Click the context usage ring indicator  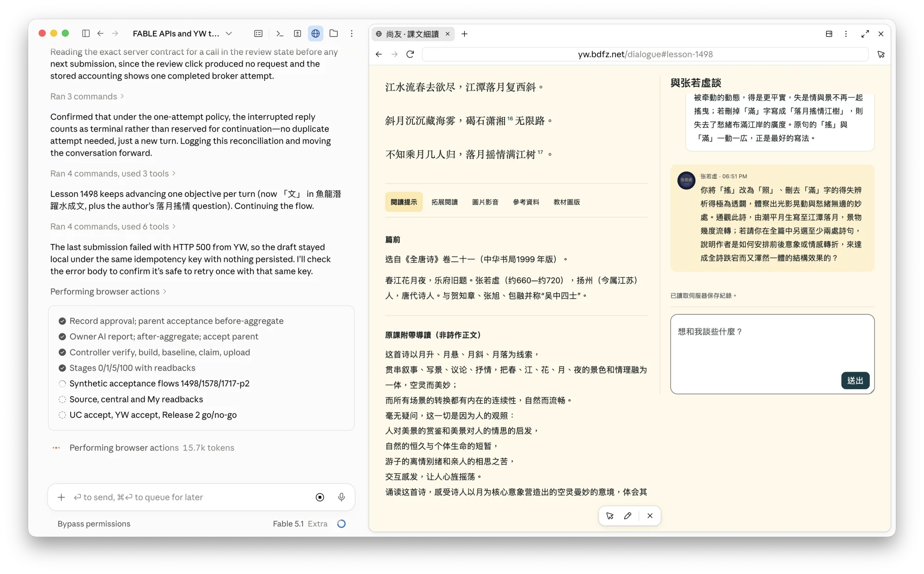[341, 524]
